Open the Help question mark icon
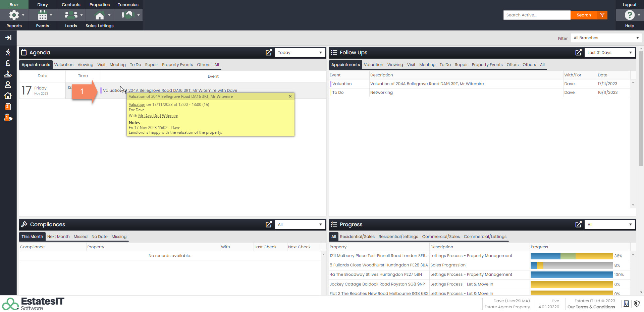This screenshot has height=312, width=644. [x=629, y=15]
